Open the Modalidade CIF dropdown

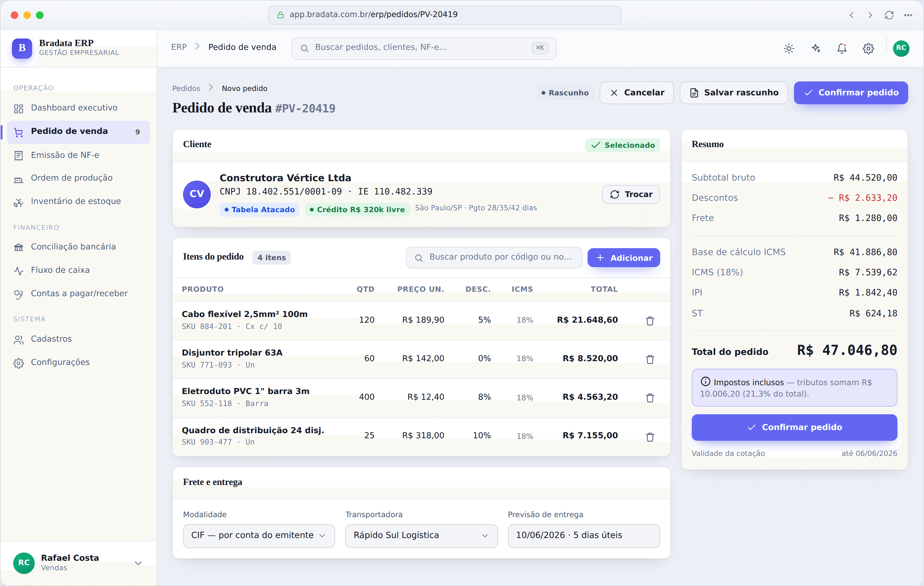click(x=259, y=536)
